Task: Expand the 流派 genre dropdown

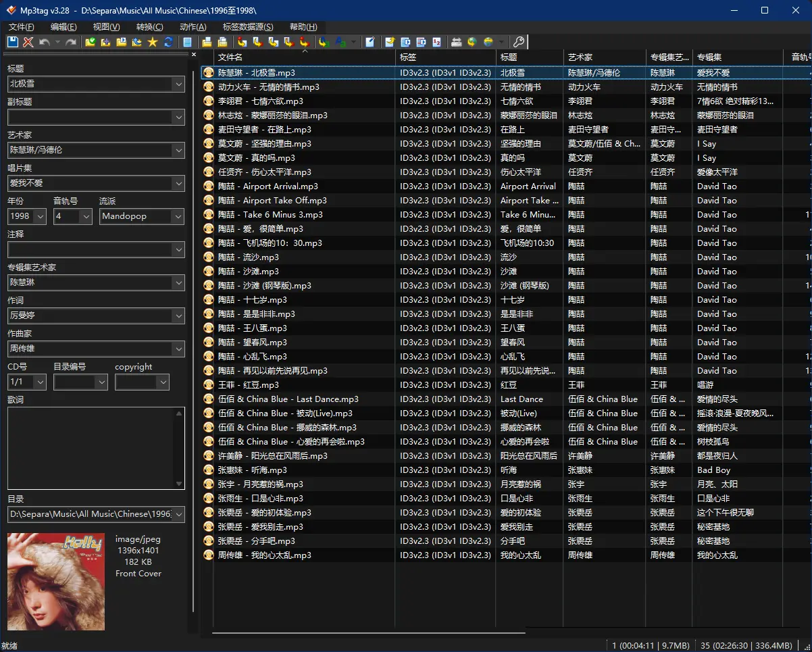Action: pos(178,216)
